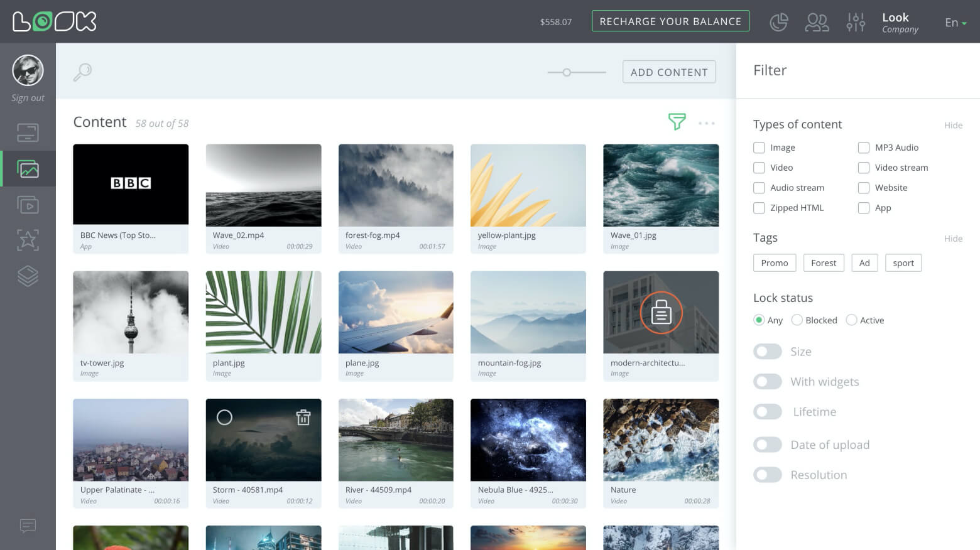The image size is (980, 550).
Task: Click the green filter funnel icon
Action: pyautogui.click(x=677, y=122)
